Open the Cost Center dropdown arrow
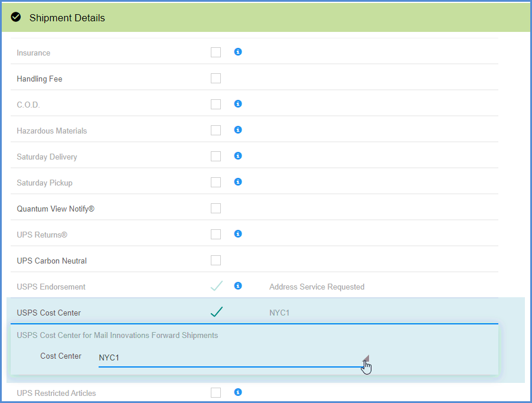Viewport: 532px width, 403px height. click(365, 358)
